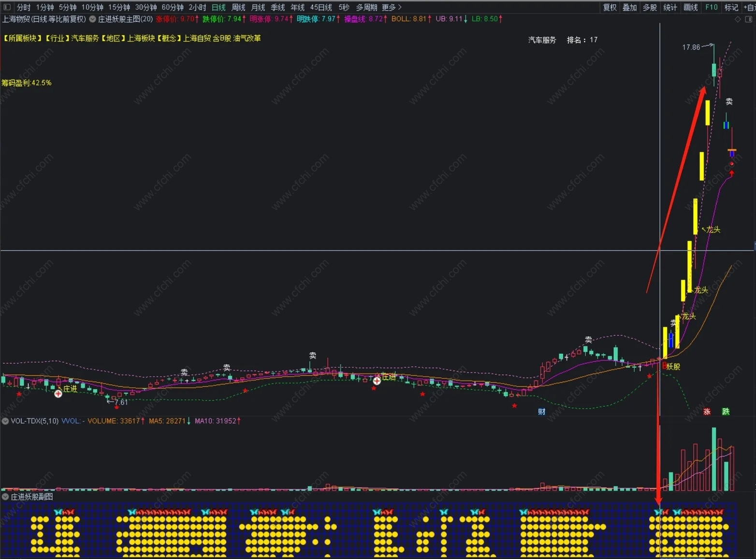
Task: Open the 多周期 multi-period view
Action: pos(366,7)
